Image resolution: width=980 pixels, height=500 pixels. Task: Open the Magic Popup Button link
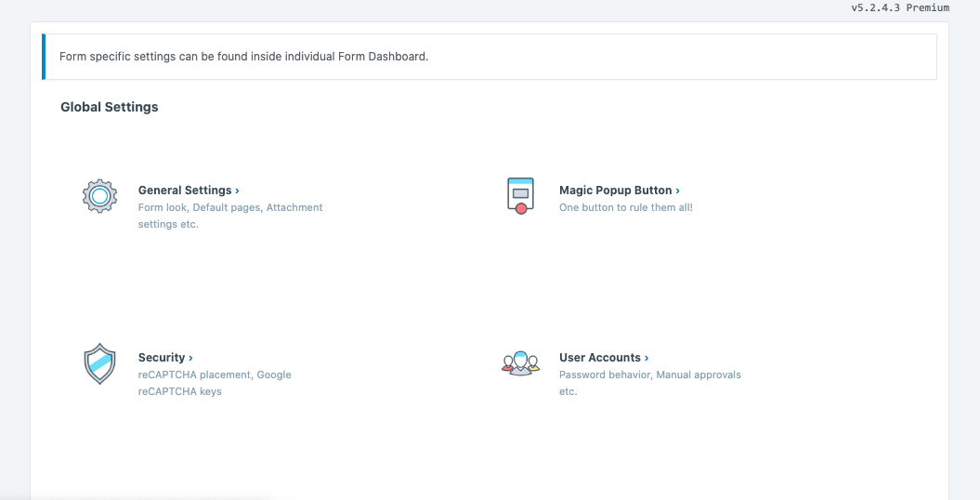[615, 191]
